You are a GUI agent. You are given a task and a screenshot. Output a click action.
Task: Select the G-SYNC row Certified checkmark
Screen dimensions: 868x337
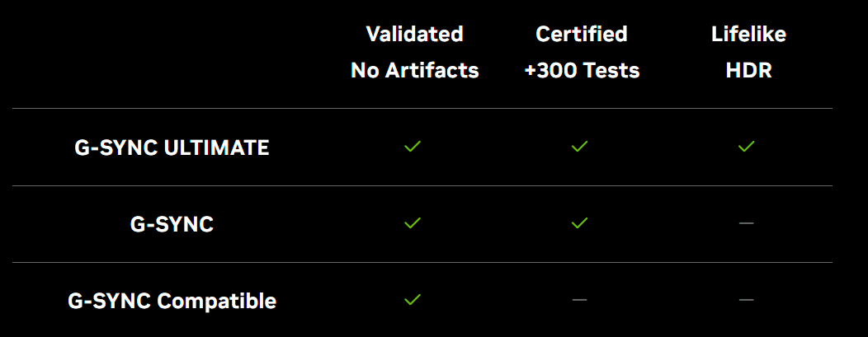tap(579, 223)
